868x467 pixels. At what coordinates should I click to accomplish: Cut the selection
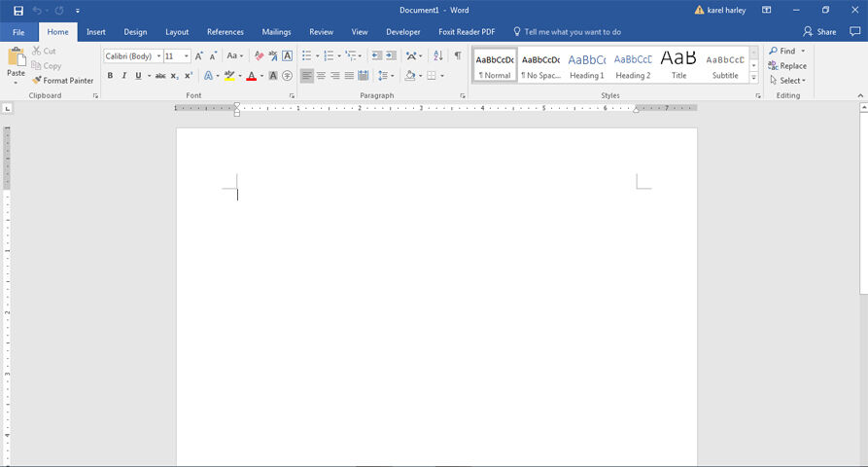(44, 51)
